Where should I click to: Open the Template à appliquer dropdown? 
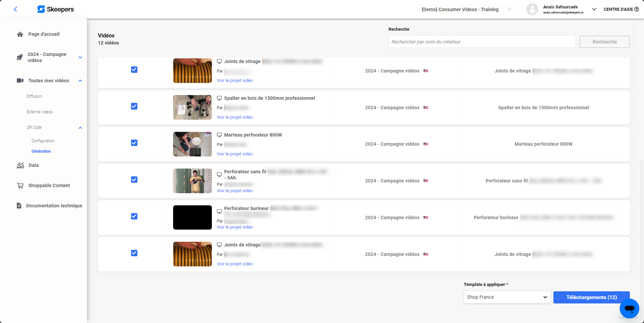pyautogui.click(x=507, y=297)
